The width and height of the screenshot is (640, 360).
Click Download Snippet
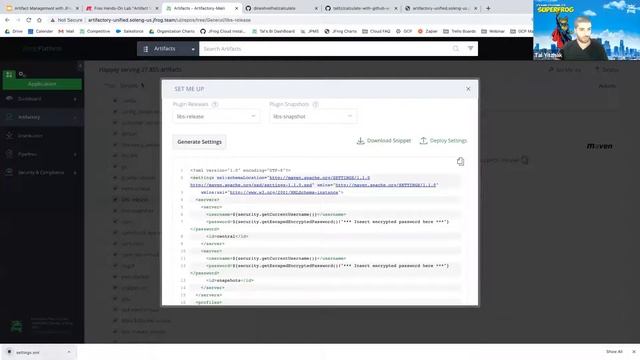(x=384, y=140)
